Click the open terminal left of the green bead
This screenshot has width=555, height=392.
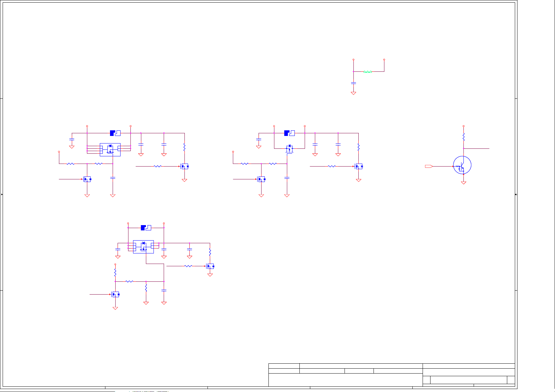pyautogui.click(x=353, y=60)
